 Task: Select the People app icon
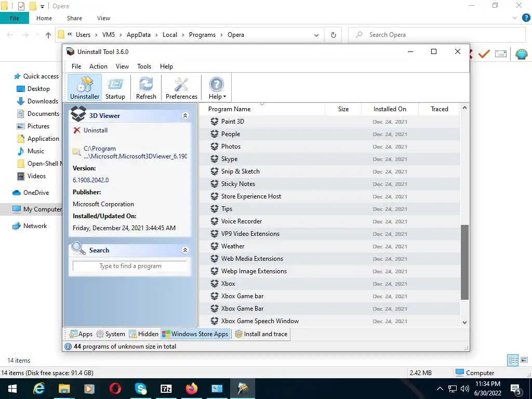(x=215, y=134)
